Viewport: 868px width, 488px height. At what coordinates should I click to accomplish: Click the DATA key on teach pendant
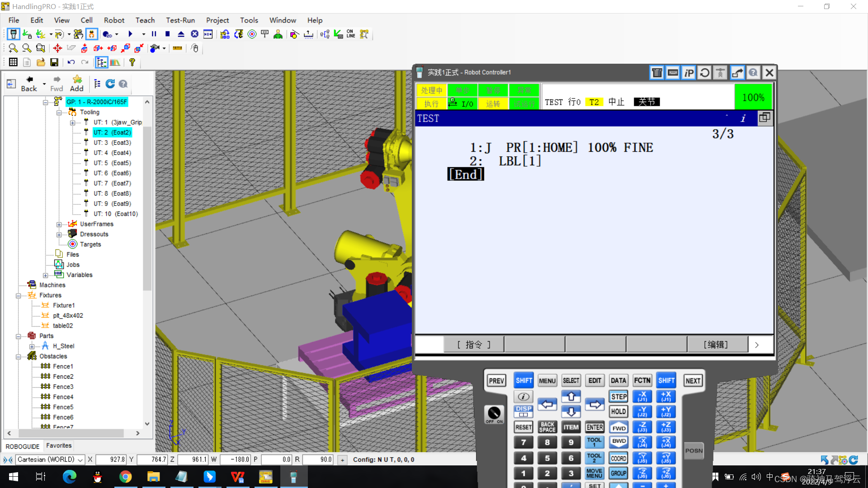[x=618, y=381]
